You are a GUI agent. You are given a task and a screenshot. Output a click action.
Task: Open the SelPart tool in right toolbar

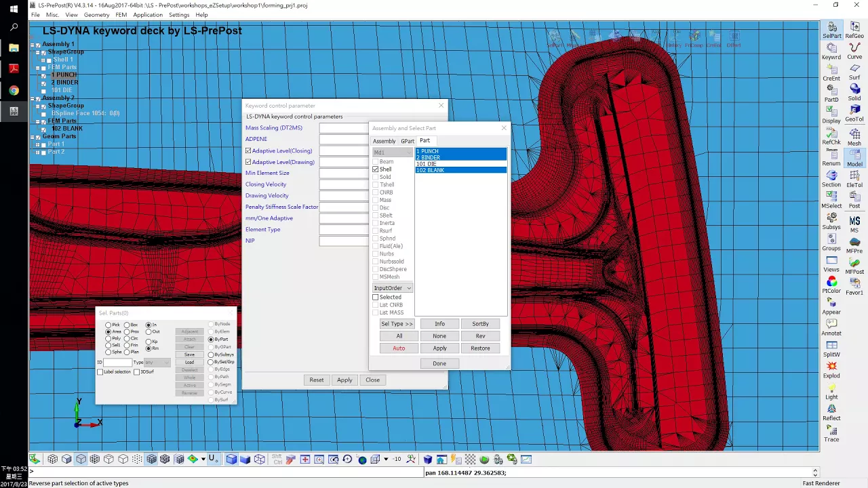[831, 30]
